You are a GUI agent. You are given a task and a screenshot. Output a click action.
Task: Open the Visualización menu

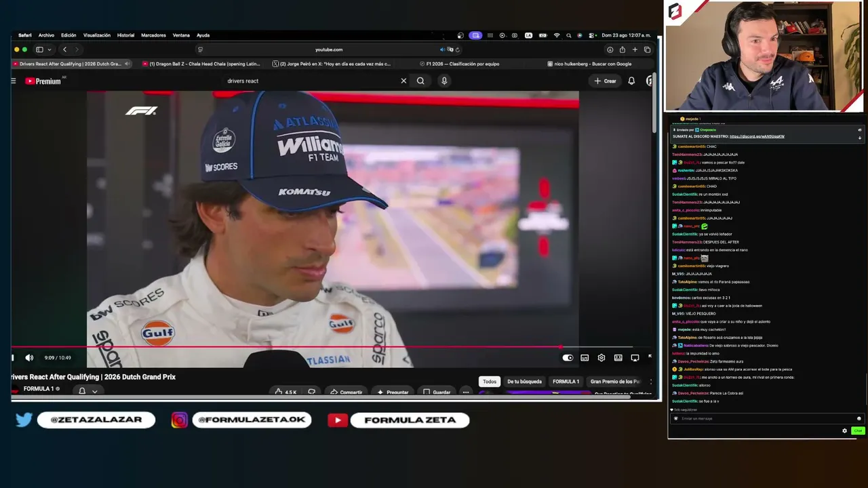click(x=97, y=35)
